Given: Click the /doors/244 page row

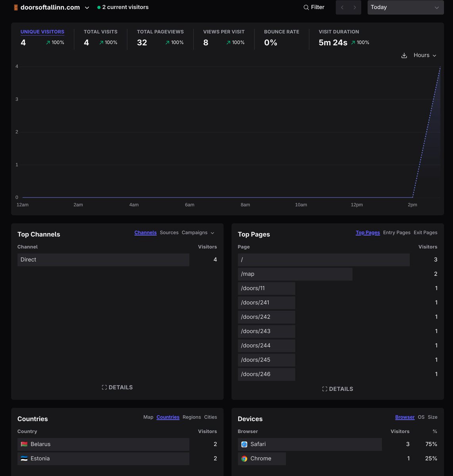Looking at the screenshot, I should (x=338, y=345).
